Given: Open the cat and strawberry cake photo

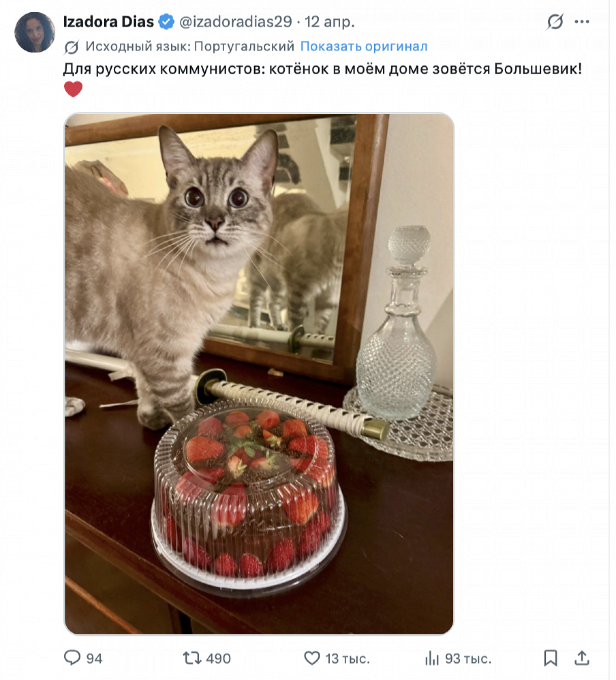Looking at the screenshot, I should click(259, 373).
